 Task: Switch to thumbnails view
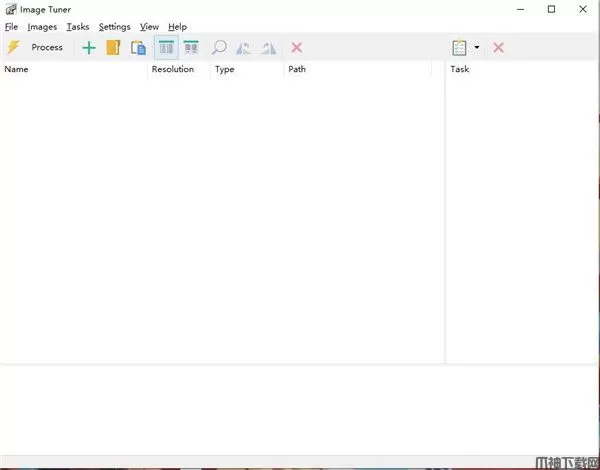[191, 48]
